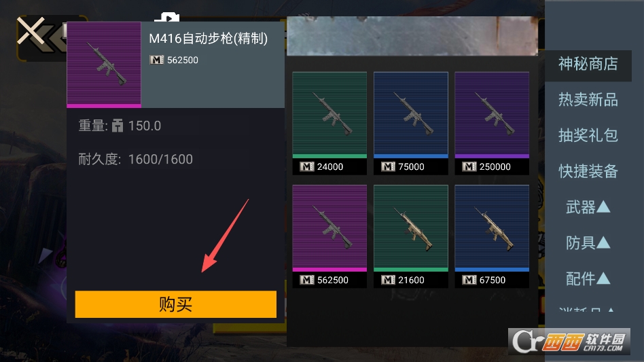
Task: Select the green SCAR rifle priced 21600
Action: point(411,236)
